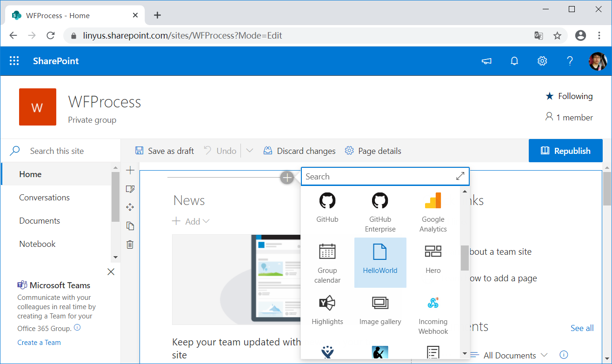Duplicate the web part with copy icon

click(130, 226)
